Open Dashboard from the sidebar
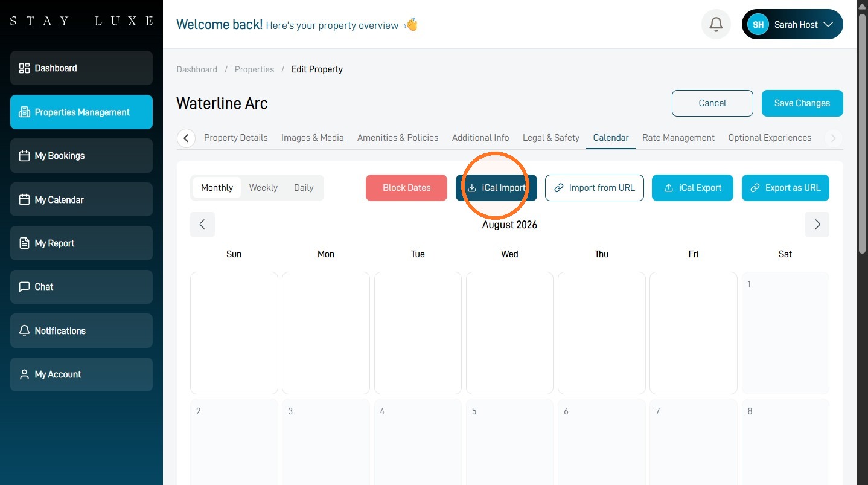This screenshot has width=868, height=485. pyautogui.click(x=81, y=68)
